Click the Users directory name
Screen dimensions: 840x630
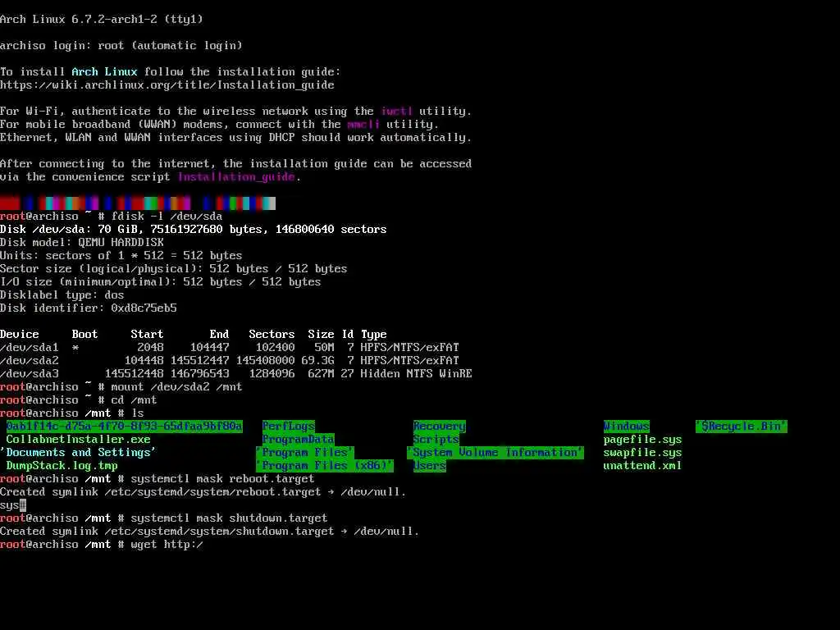(430, 466)
